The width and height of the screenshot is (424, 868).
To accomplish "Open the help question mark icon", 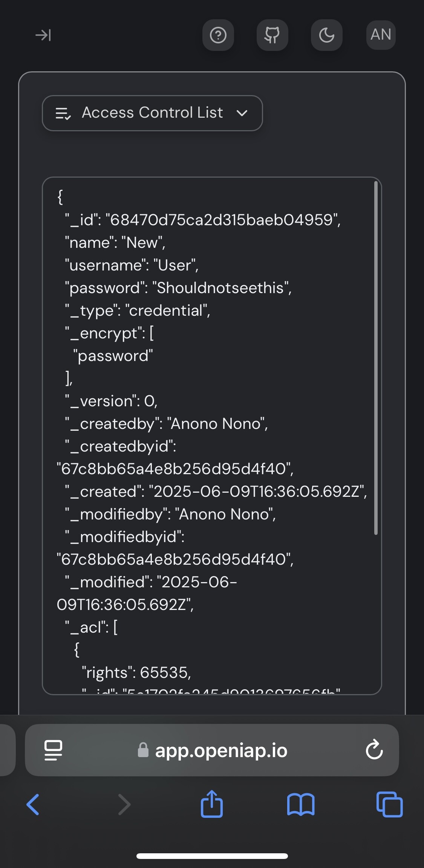I will (218, 35).
